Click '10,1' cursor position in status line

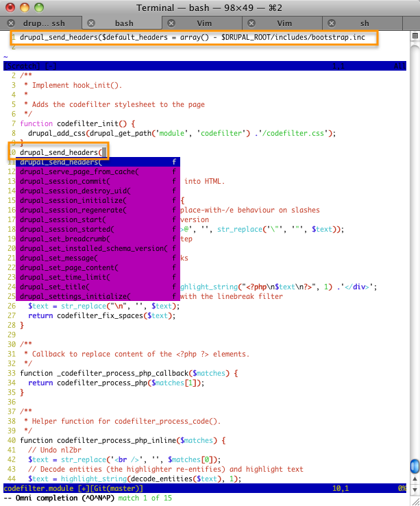pyautogui.click(x=341, y=488)
